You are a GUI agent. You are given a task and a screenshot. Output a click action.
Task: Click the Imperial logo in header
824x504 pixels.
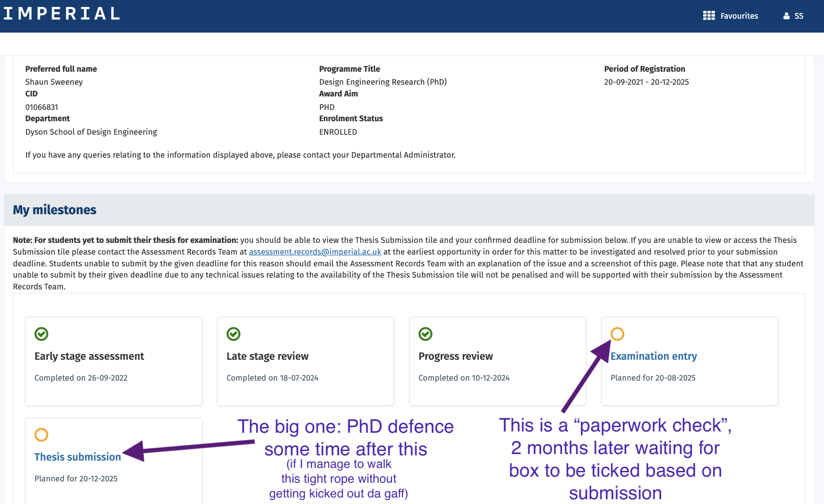[62, 13]
